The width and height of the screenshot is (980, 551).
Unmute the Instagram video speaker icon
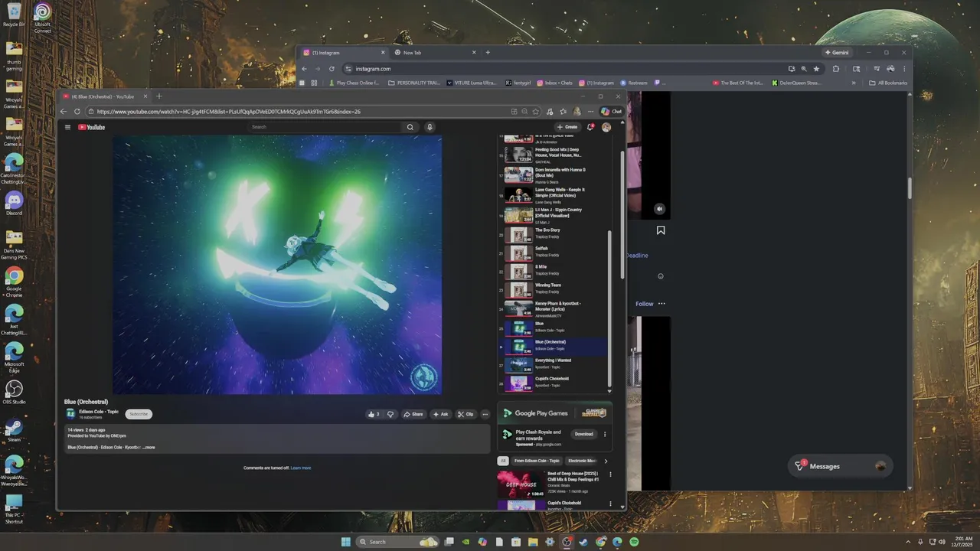[x=660, y=209]
